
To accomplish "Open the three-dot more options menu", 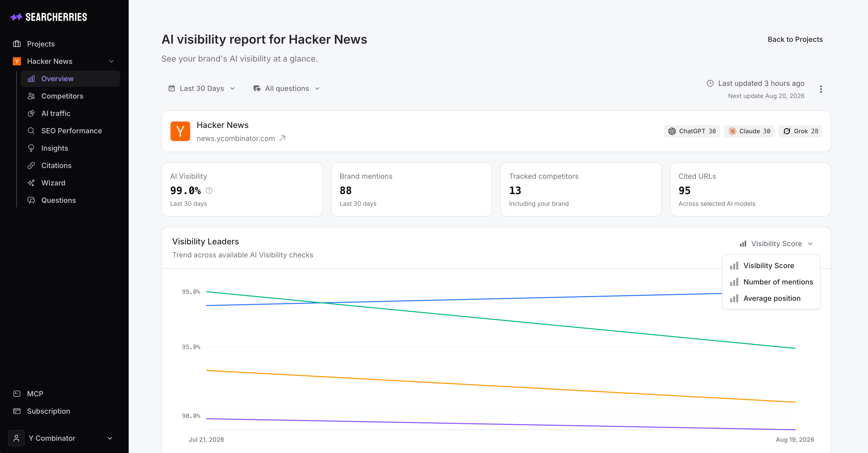I will pyautogui.click(x=821, y=89).
